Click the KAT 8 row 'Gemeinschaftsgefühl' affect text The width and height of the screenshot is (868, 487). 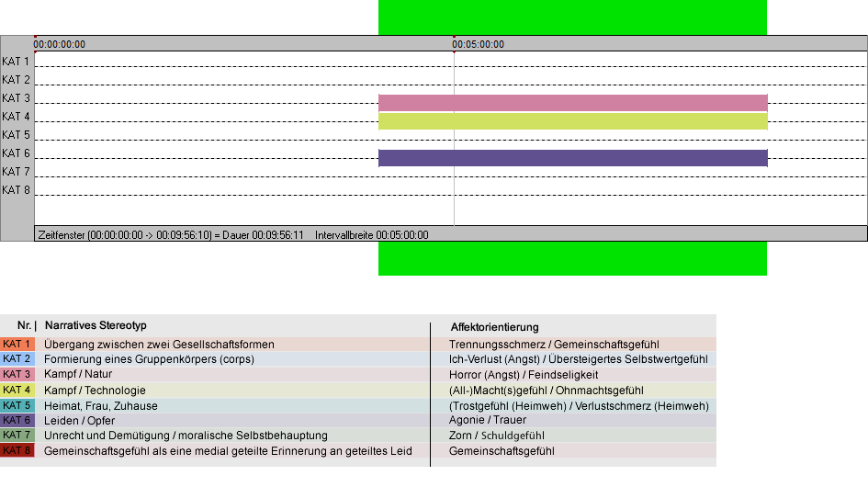[502, 451]
